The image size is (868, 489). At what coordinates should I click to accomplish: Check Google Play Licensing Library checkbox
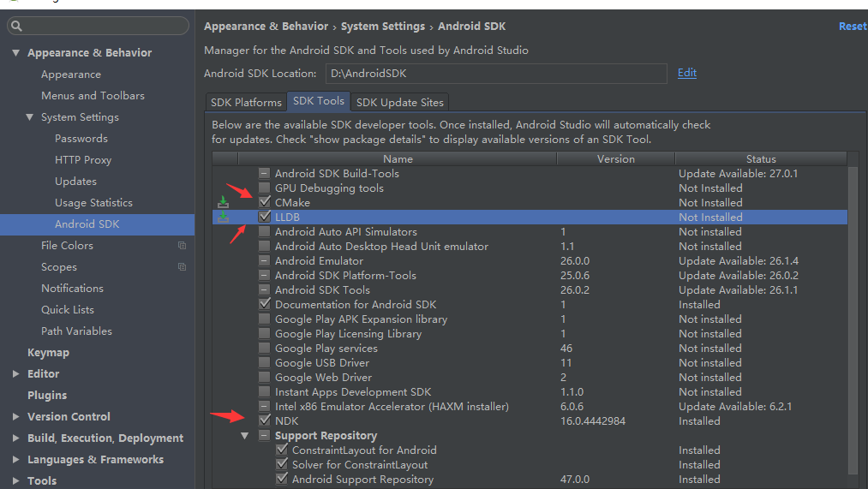pyautogui.click(x=265, y=333)
